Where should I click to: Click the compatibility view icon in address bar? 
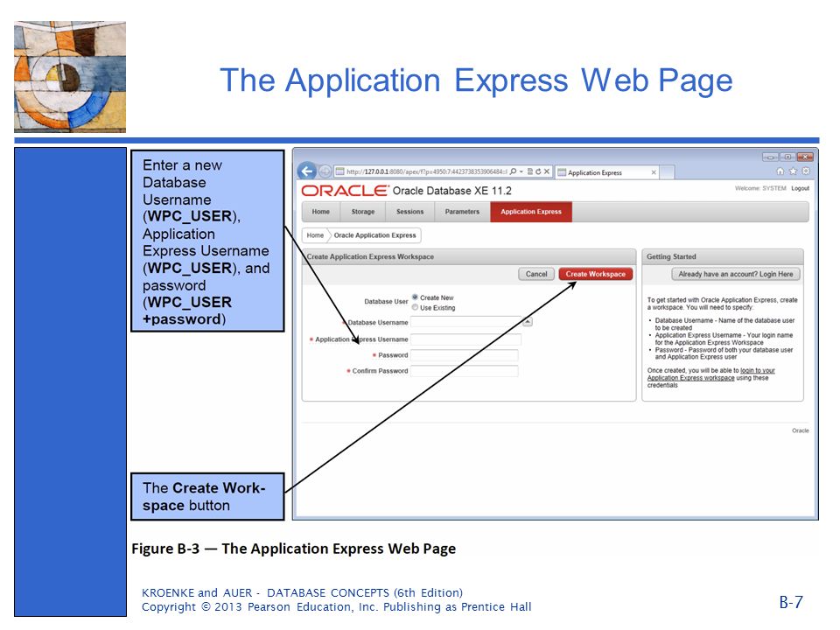(530, 171)
